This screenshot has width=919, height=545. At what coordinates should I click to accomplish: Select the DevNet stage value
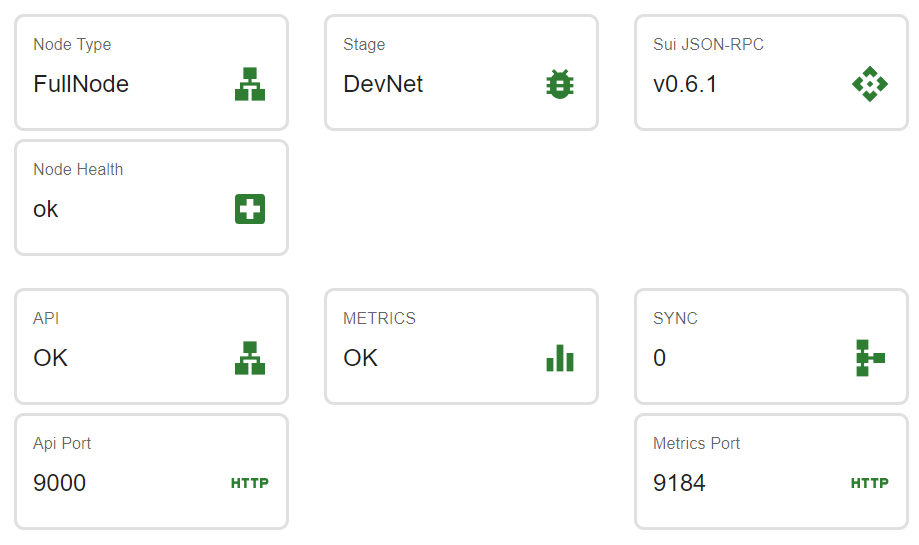[383, 84]
